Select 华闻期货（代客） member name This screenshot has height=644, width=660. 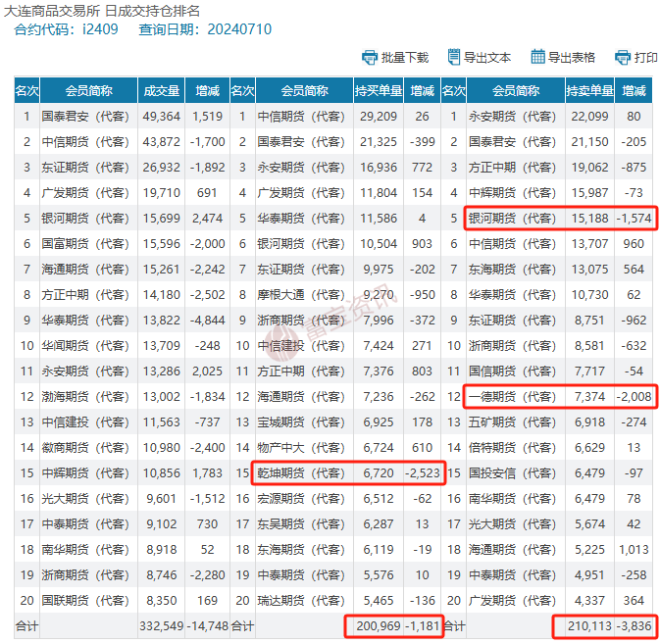pos(85,346)
